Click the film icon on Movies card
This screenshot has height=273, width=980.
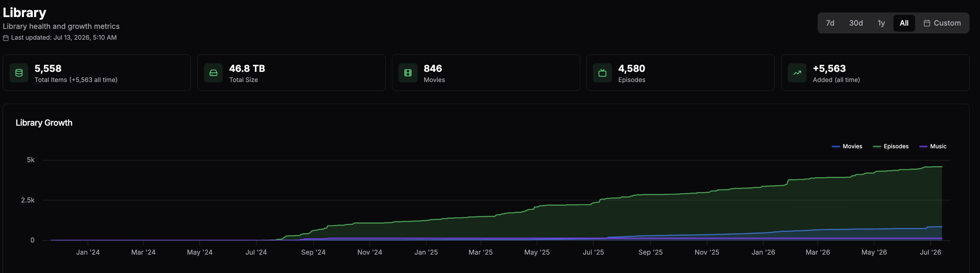click(408, 73)
